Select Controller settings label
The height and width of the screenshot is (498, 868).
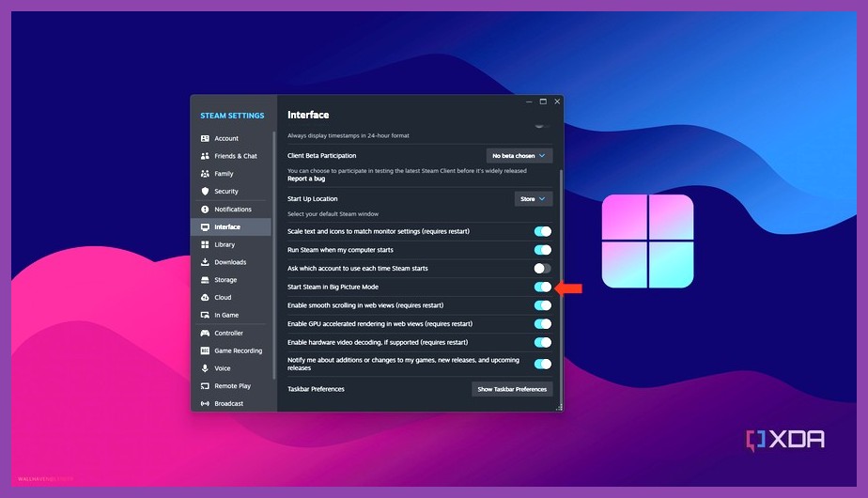[x=228, y=333]
